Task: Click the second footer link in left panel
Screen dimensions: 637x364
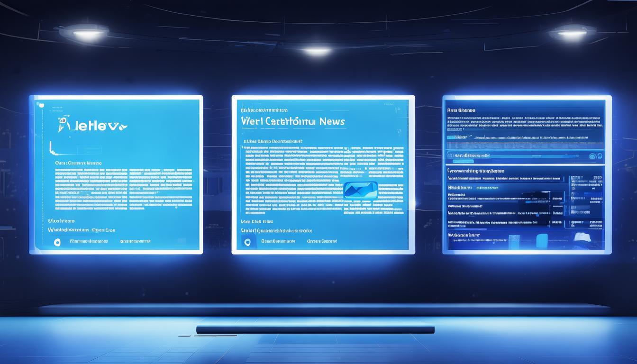Action: [x=135, y=241]
